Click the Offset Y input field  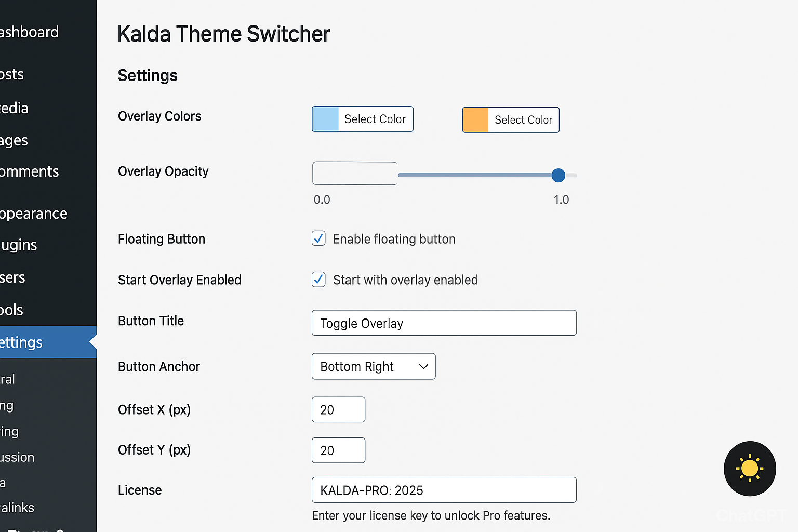338,450
